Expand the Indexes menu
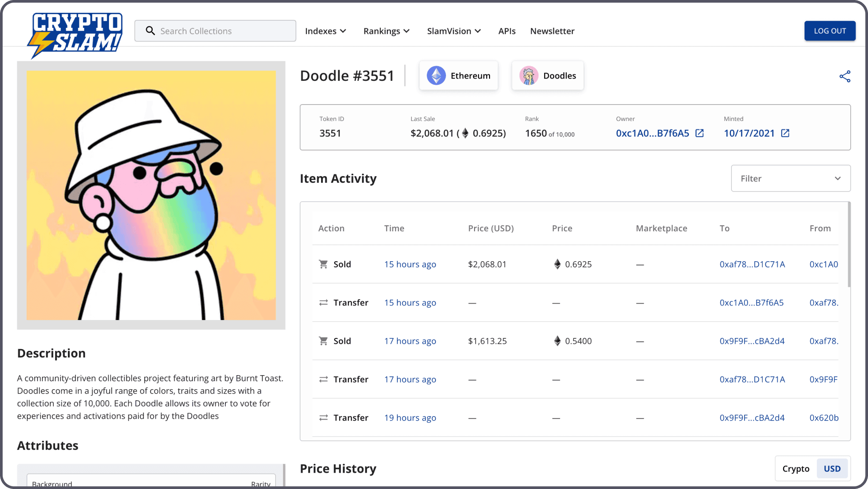 point(325,31)
